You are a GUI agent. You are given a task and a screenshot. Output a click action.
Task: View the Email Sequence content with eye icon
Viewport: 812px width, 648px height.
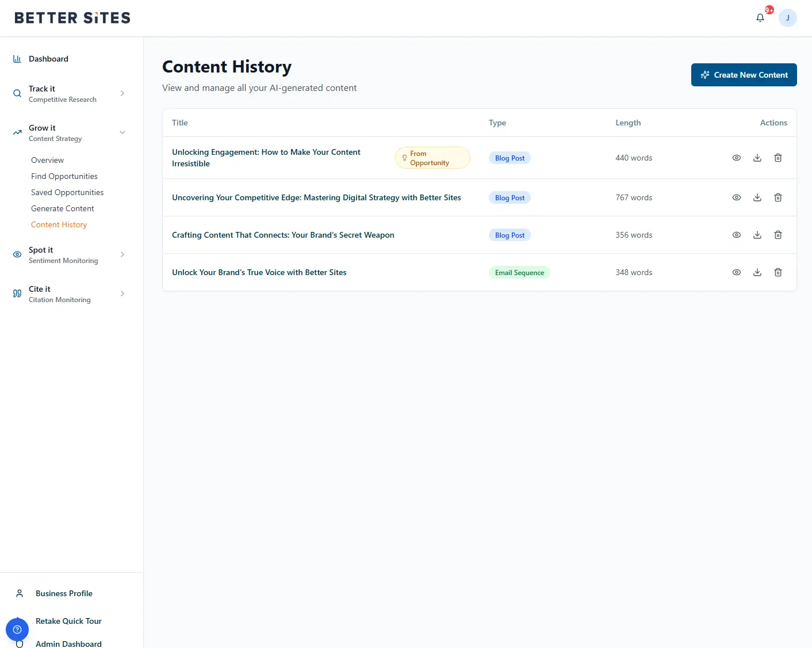click(x=736, y=272)
